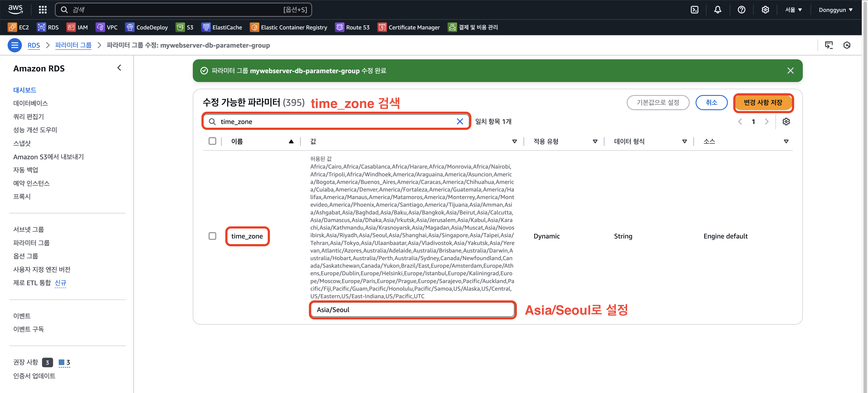
Task: Open 사용자 지정 엔진 버전 in sidebar
Action: pos(42,269)
